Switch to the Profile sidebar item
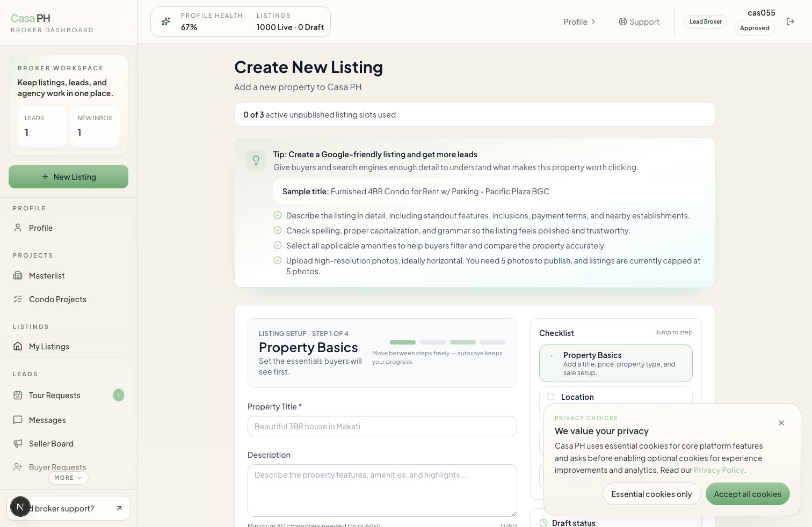The image size is (812, 527). pos(41,228)
